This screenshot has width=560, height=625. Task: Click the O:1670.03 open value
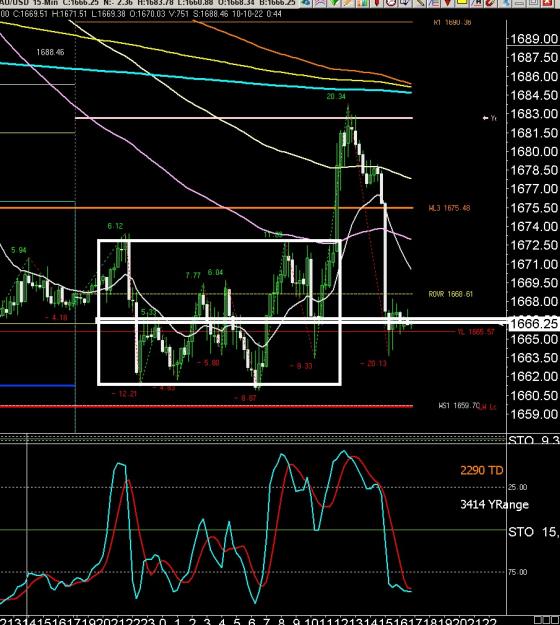[x=148, y=14]
